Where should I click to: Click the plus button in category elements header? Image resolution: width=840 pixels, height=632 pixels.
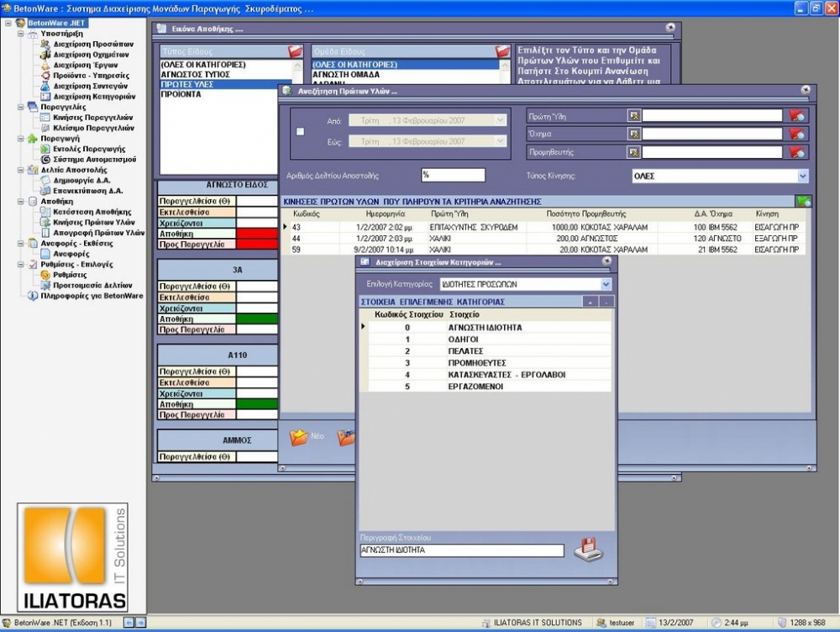pos(591,302)
